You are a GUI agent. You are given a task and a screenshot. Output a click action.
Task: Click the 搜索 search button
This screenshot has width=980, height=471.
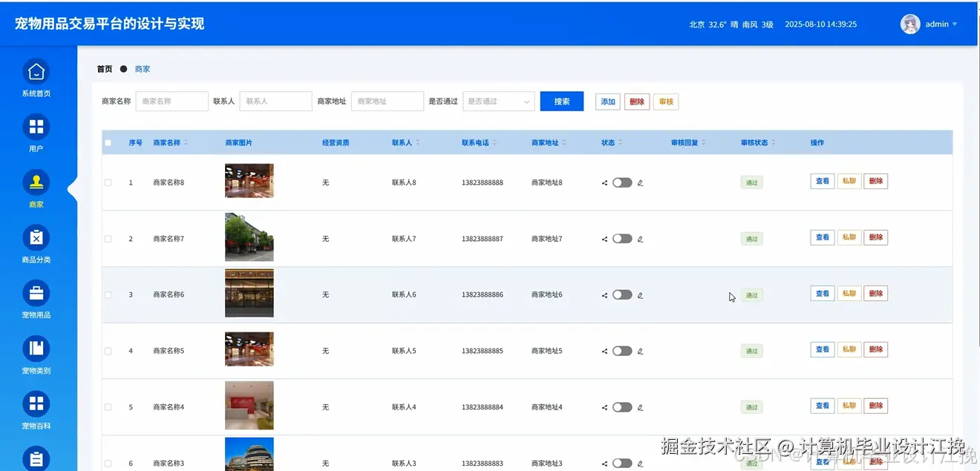pos(561,101)
